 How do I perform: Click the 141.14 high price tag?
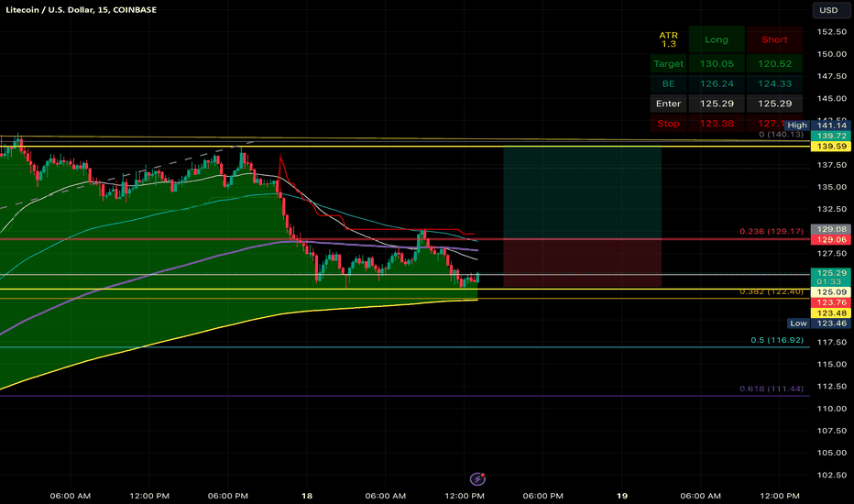coord(831,126)
